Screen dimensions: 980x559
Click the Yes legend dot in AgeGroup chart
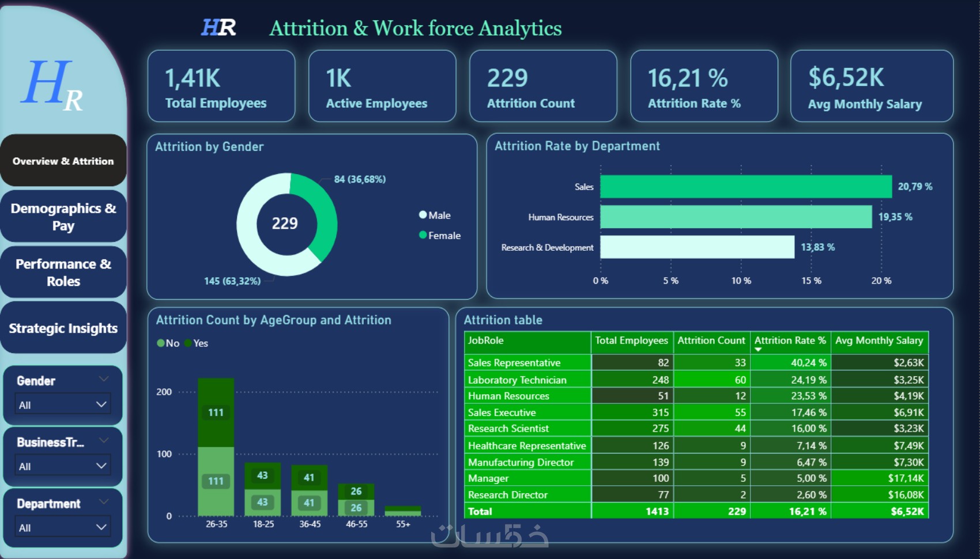(x=188, y=343)
